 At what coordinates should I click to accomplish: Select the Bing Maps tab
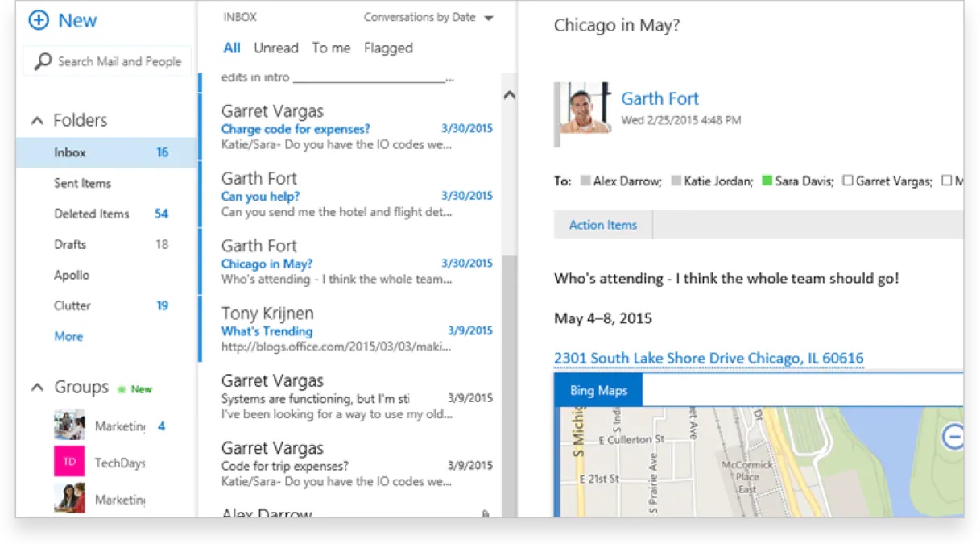[x=598, y=390]
